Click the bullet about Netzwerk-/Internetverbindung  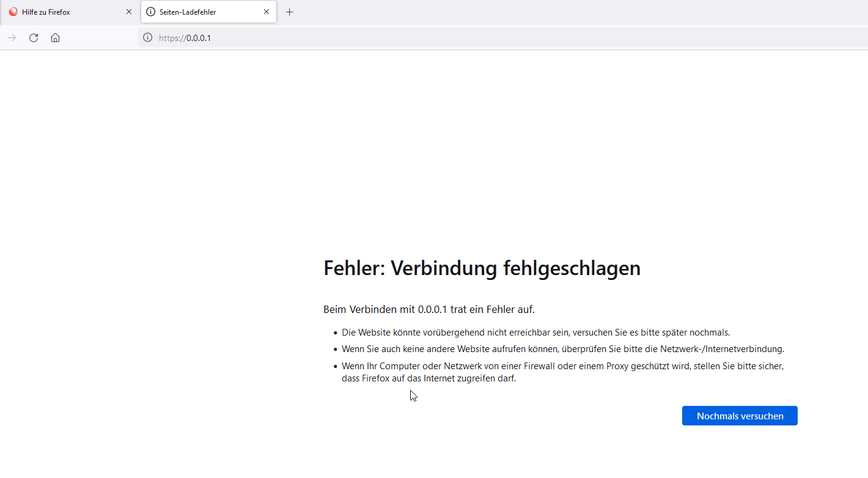[562, 349]
